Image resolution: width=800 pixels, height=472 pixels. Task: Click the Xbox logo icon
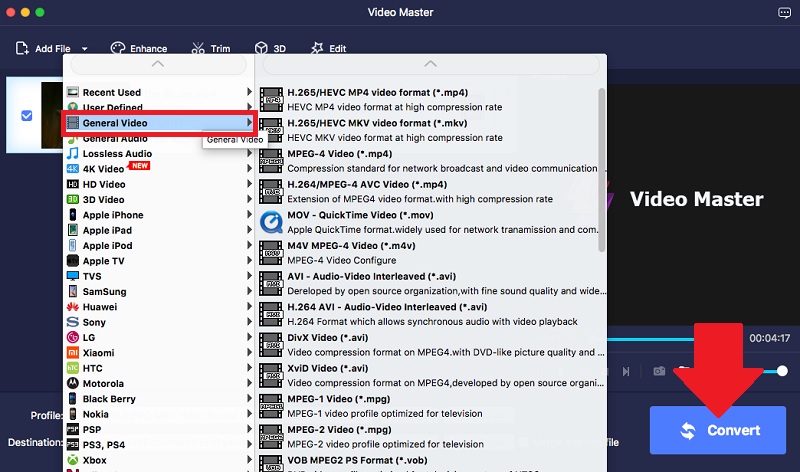73,460
